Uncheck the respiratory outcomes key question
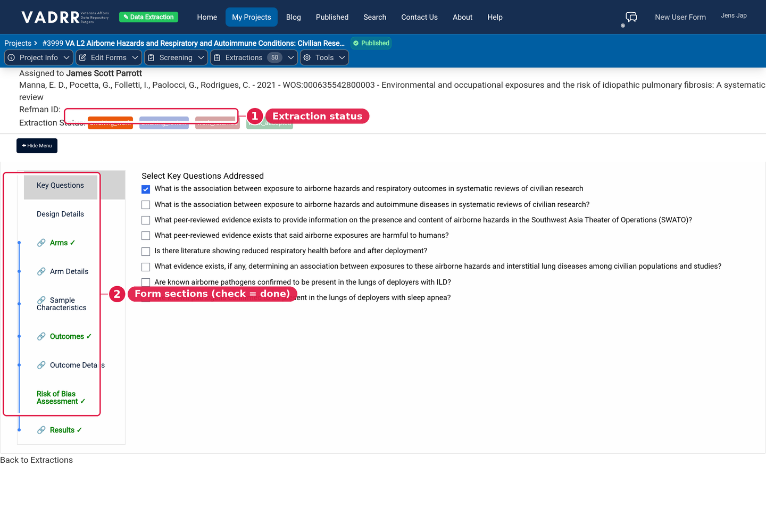This screenshot has width=766, height=532. click(146, 189)
